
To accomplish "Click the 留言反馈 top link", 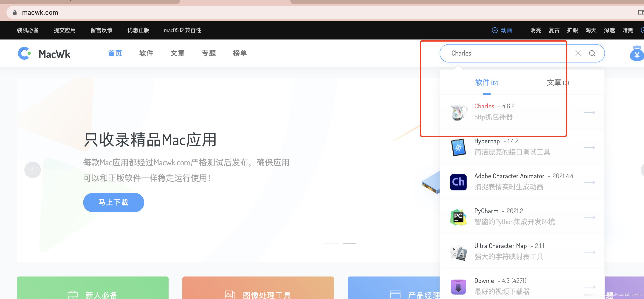I will [x=102, y=30].
